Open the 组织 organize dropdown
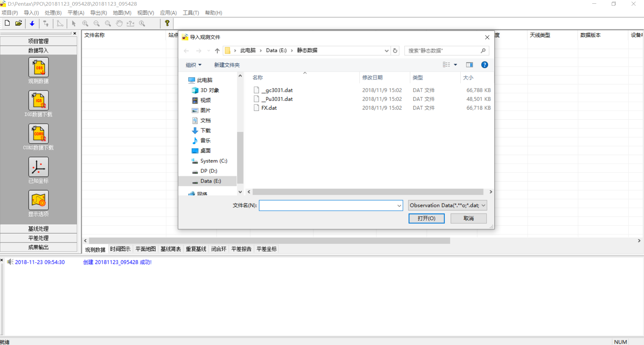 click(x=193, y=65)
